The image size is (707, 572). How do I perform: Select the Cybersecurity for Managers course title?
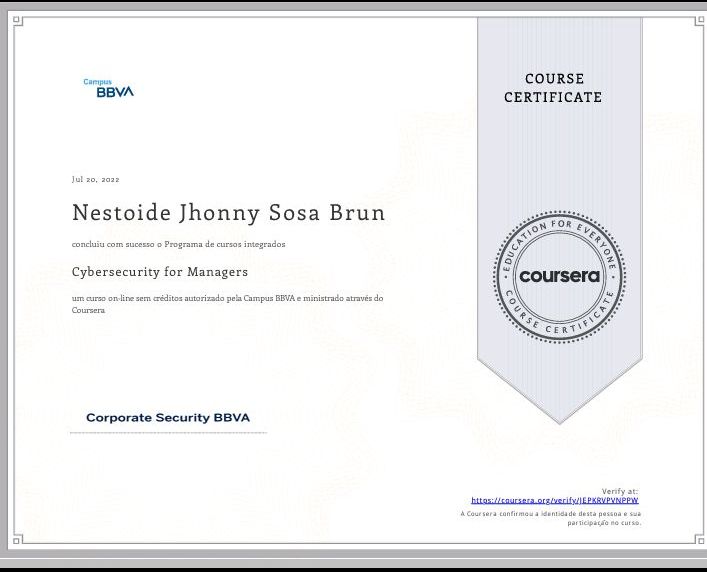(160, 271)
